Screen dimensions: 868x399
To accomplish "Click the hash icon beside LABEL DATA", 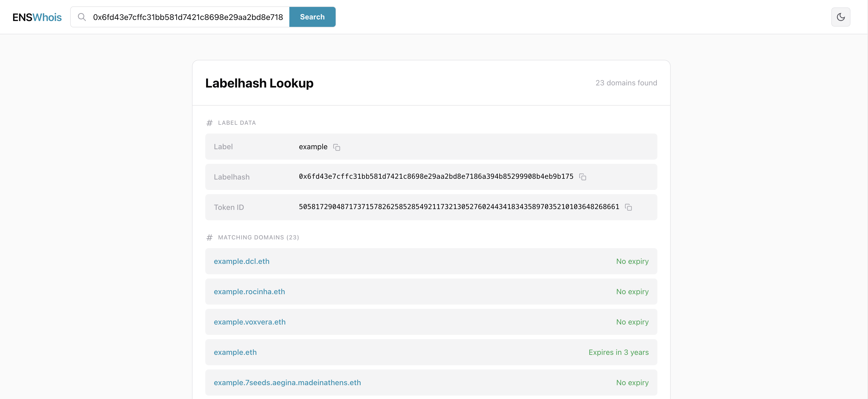I will click(x=209, y=123).
